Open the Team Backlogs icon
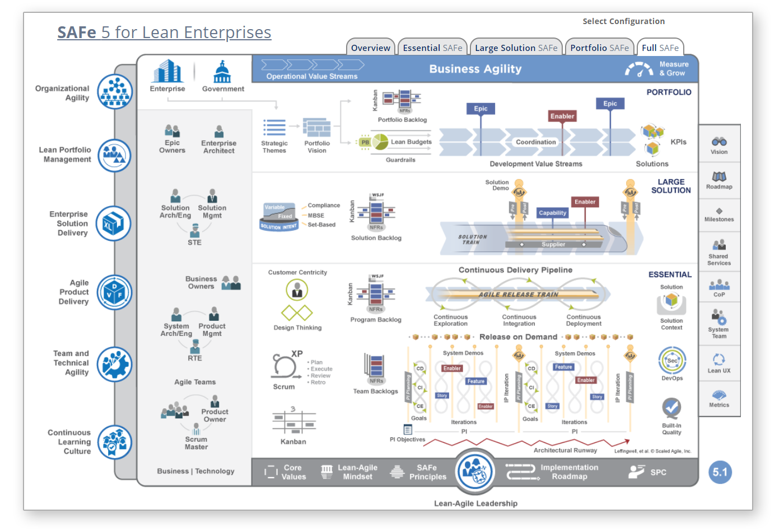Screen dimensions: 784x532 375,368
